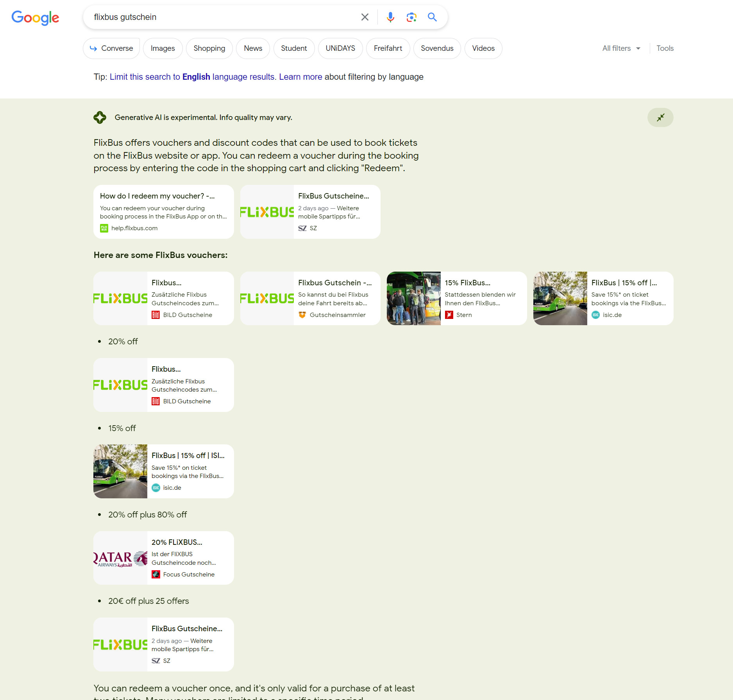Viewport: 733px width, 700px height.
Task: Clear the search box text
Action: coord(365,17)
